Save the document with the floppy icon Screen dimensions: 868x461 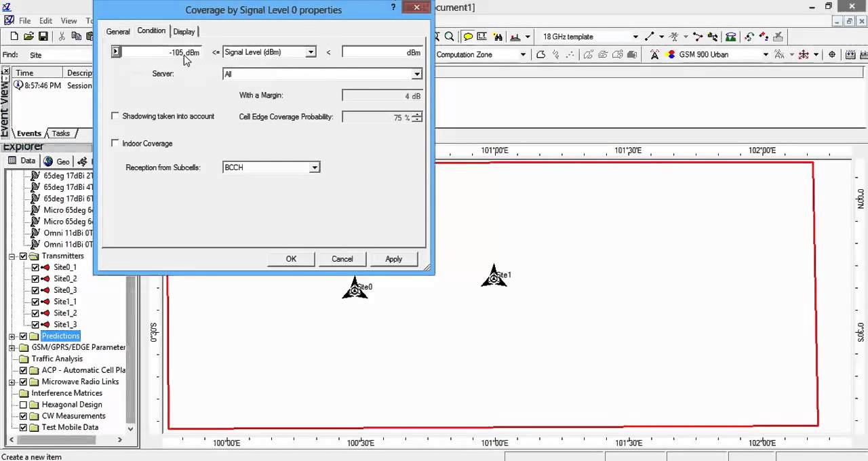[43, 37]
